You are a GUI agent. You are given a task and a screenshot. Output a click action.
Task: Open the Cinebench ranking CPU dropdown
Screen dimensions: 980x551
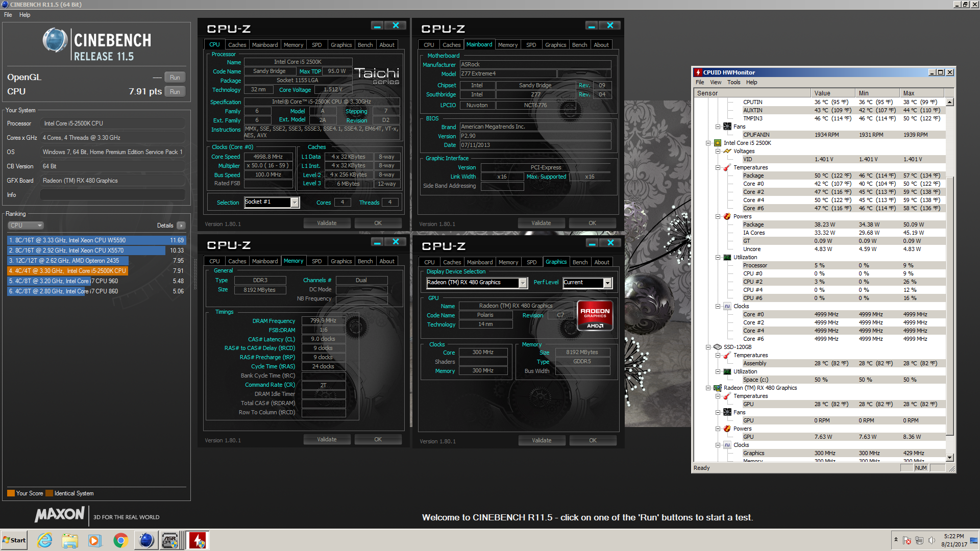[x=26, y=226]
